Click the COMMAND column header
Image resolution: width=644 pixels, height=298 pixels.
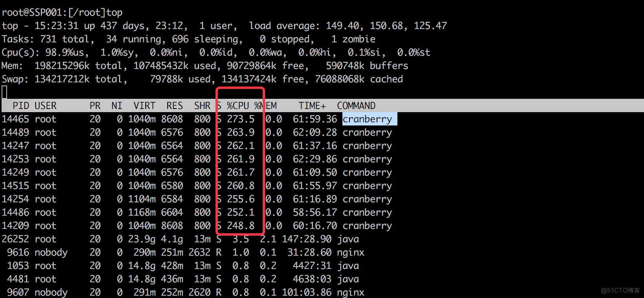(356, 106)
